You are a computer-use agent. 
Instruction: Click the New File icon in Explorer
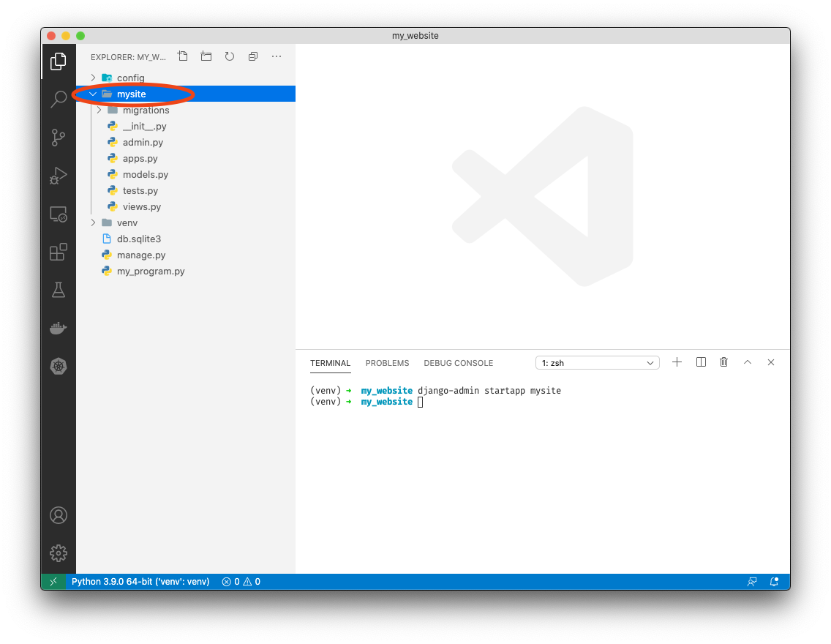(183, 56)
